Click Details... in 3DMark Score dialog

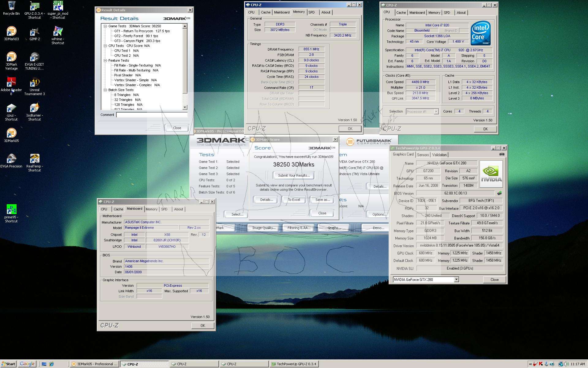click(266, 200)
